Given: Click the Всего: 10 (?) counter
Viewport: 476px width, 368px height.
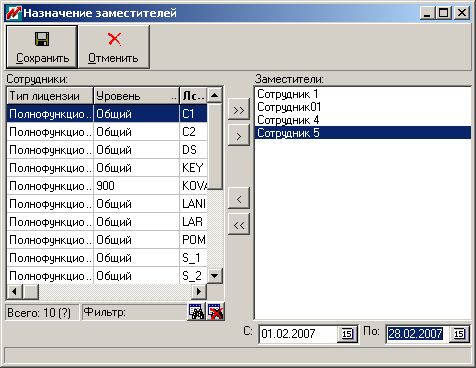Looking at the screenshot, I should coord(42,312).
